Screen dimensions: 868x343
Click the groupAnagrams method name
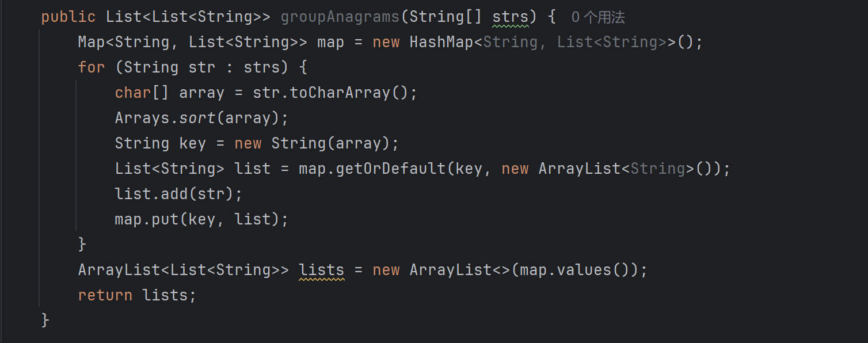340,17
